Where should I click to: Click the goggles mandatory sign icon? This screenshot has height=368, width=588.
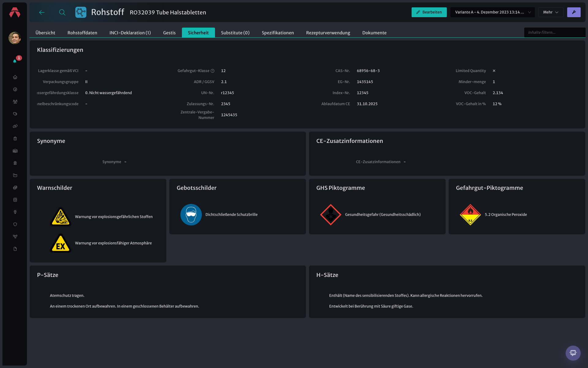click(x=191, y=215)
